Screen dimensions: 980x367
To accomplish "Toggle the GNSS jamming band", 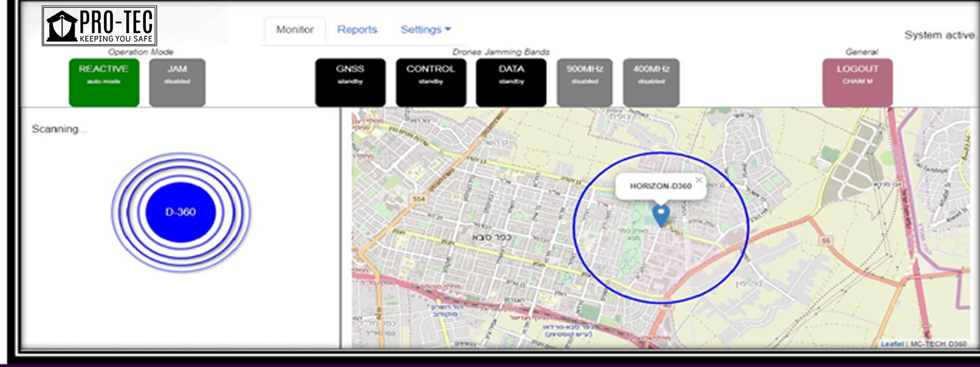I will pyautogui.click(x=350, y=82).
